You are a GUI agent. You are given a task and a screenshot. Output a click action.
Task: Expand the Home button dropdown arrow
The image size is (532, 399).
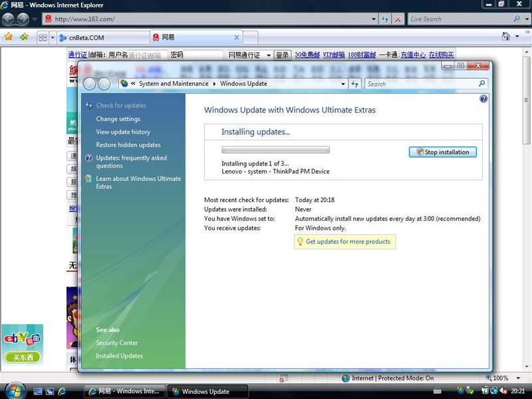[517, 37]
